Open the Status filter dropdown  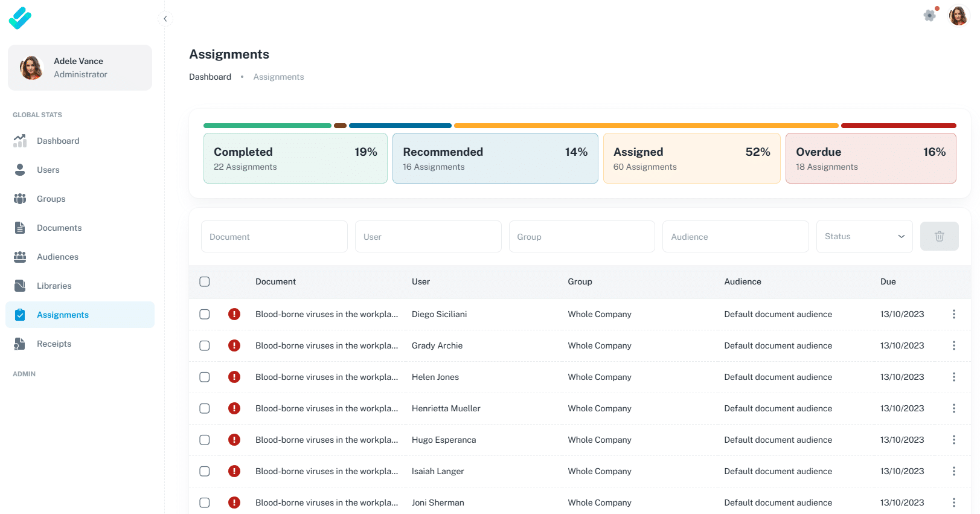click(x=864, y=236)
